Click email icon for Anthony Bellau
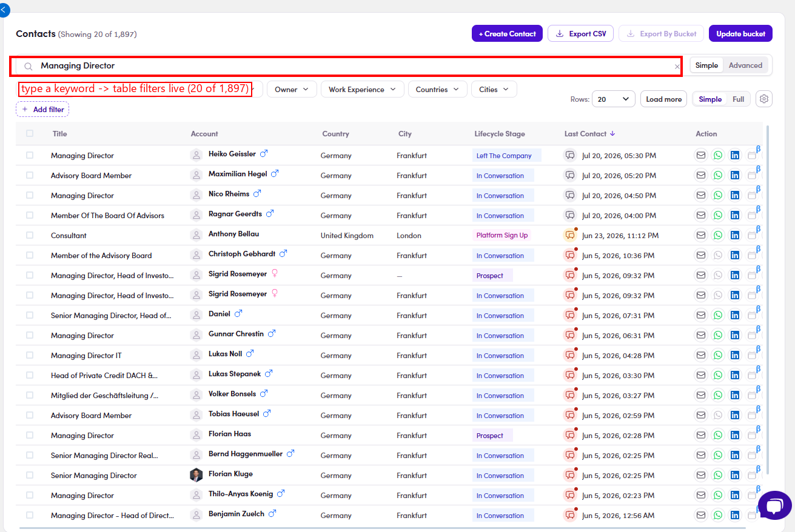The width and height of the screenshot is (795, 532). [701, 235]
